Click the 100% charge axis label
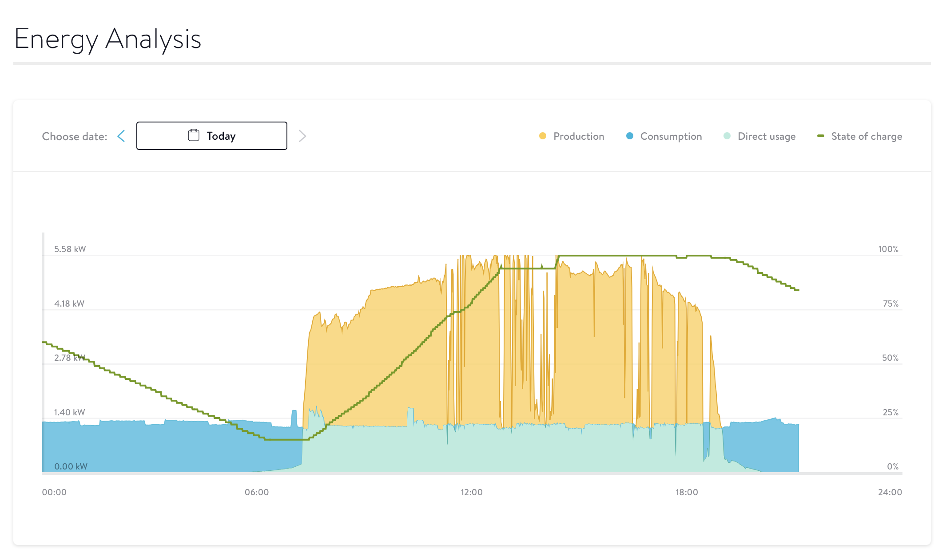 tap(888, 249)
